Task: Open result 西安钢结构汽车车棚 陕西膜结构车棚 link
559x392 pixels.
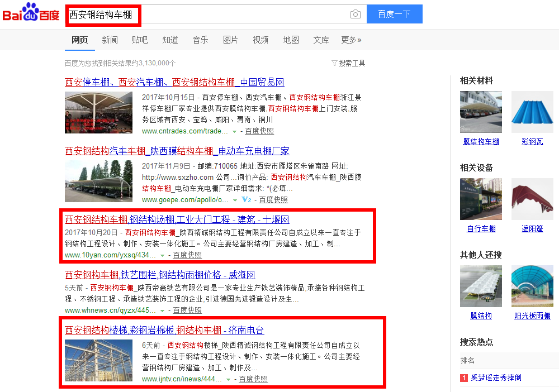Action: pyautogui.click(x=177, y=151)
